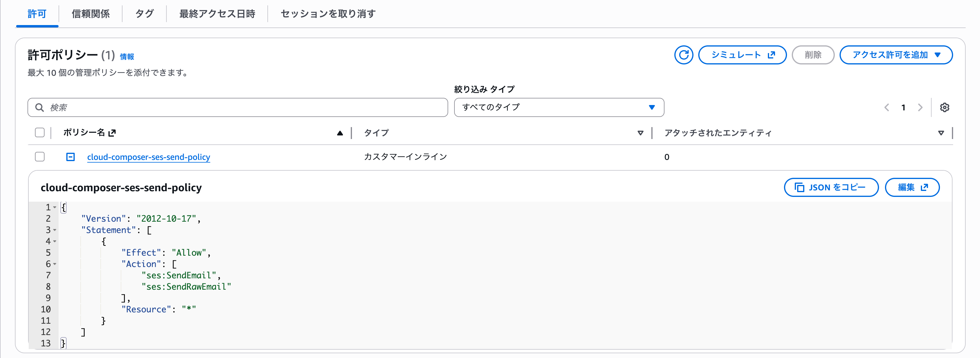
Task: Open table preferences via the gear icon
Action: (945, 107)
